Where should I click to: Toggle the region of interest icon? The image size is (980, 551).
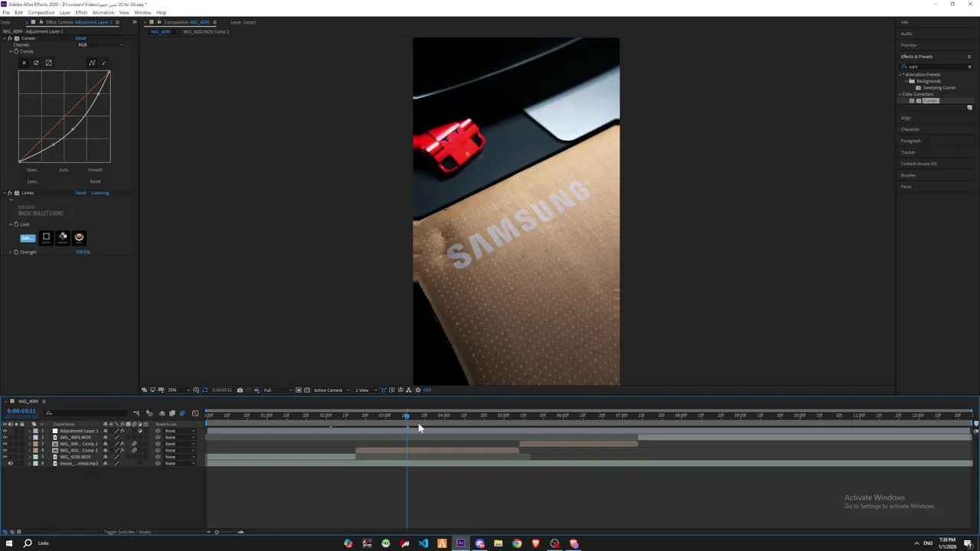point(299,390)
